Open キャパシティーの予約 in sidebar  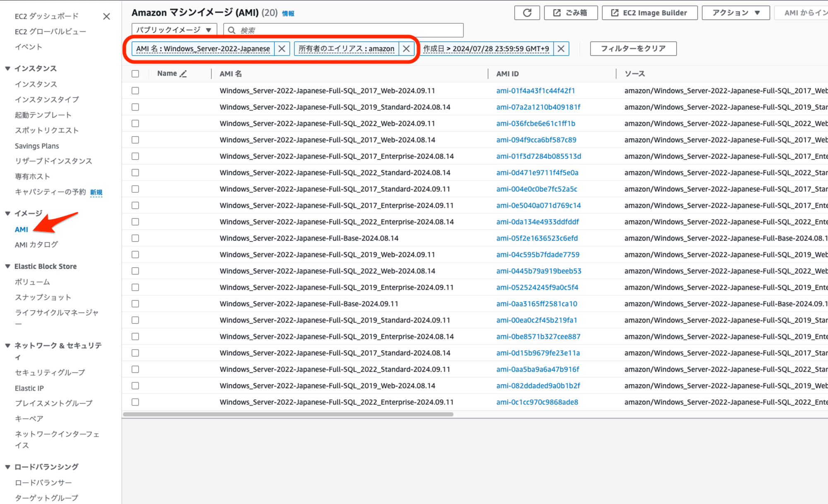pos(50,192)
